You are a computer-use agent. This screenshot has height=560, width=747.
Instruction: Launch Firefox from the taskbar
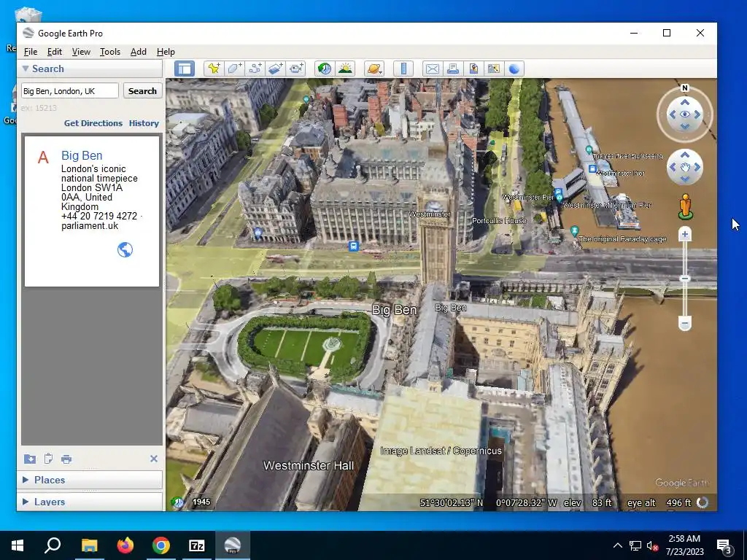click(125, 545)
